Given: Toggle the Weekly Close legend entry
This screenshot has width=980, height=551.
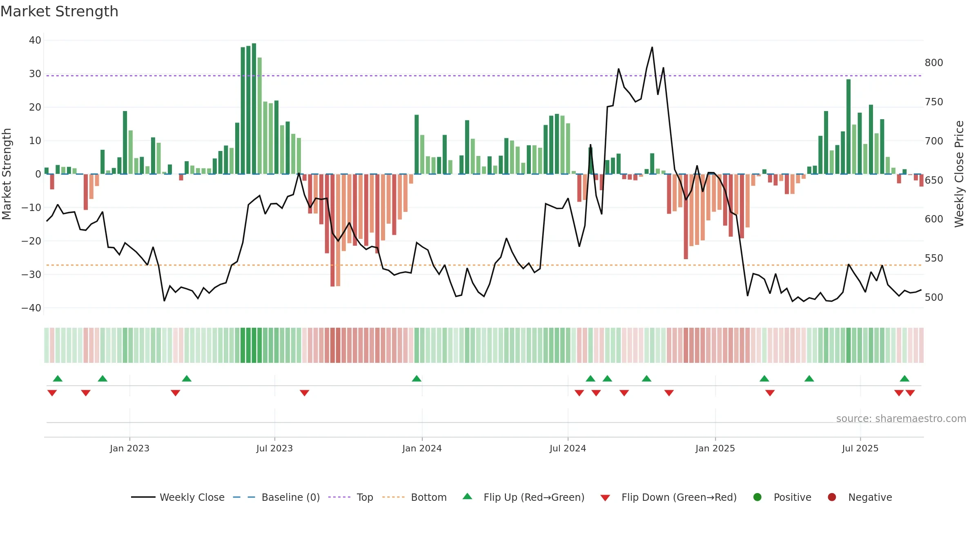Looking at the screenshot, I should (178, 497).
